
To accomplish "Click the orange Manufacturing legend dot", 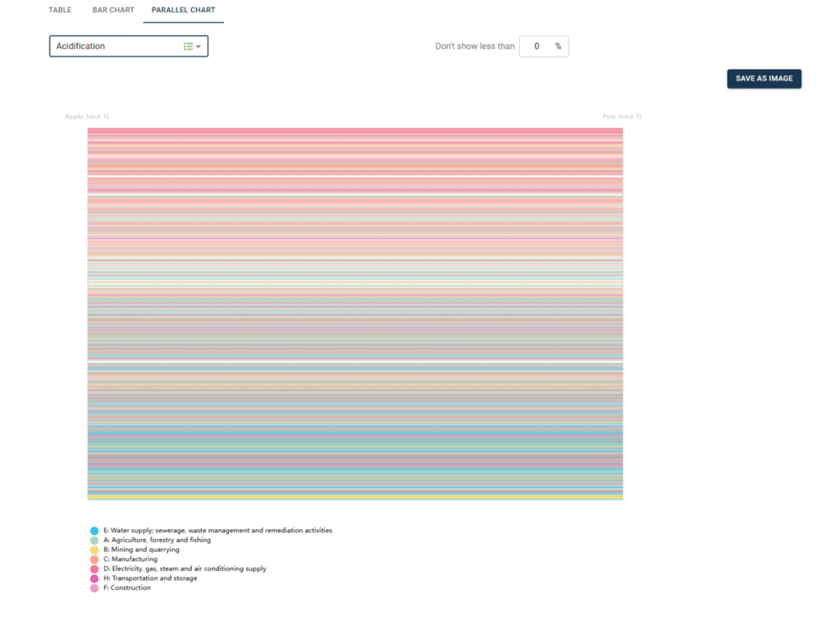I will (94, 559).
